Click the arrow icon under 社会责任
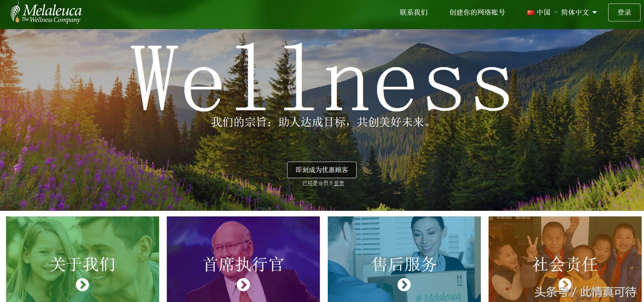The height and width of the screenshot is (302, 644). pyautogui.click(x=565, y=284)
